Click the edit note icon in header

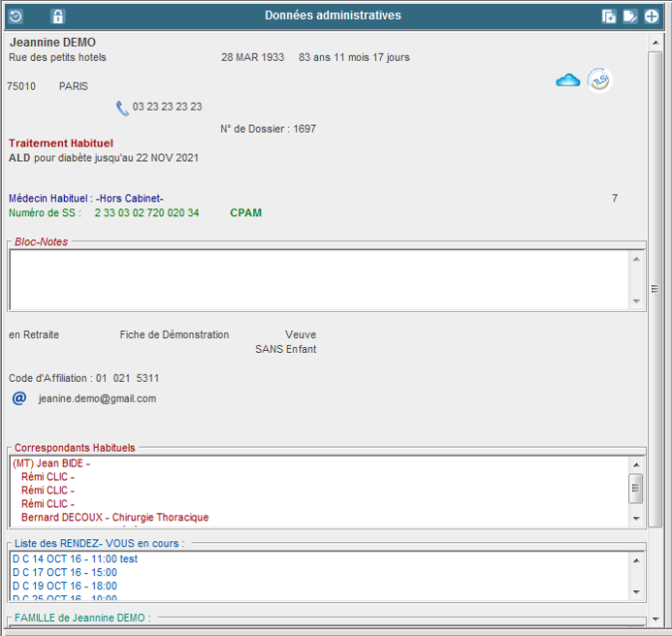(630, 16)
